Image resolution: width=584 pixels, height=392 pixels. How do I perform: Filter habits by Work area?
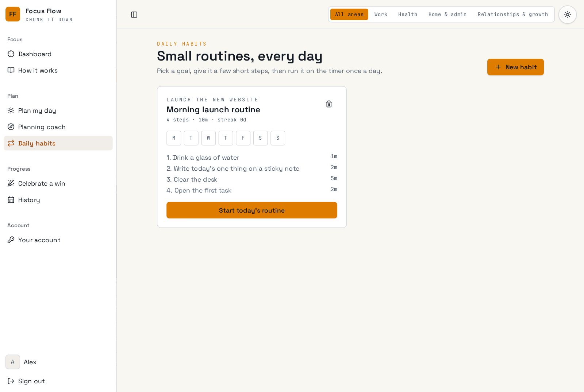tap(381, 15)
